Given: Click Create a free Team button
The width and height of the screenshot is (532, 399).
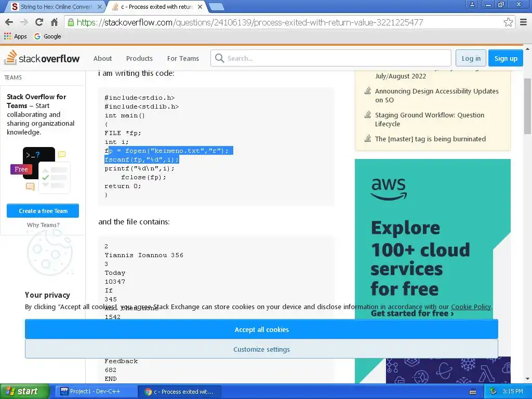Looking at the screenshot, I should click(43, 211).
